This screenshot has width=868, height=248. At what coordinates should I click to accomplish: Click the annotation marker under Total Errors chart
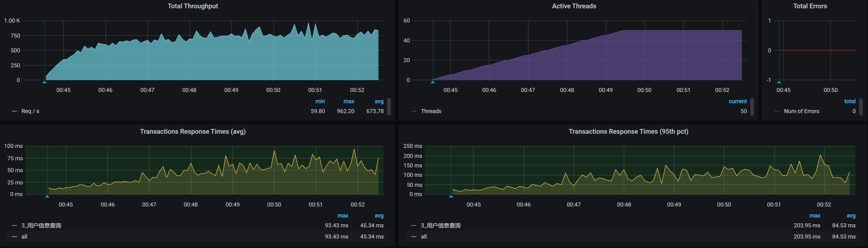pos(779,82)
